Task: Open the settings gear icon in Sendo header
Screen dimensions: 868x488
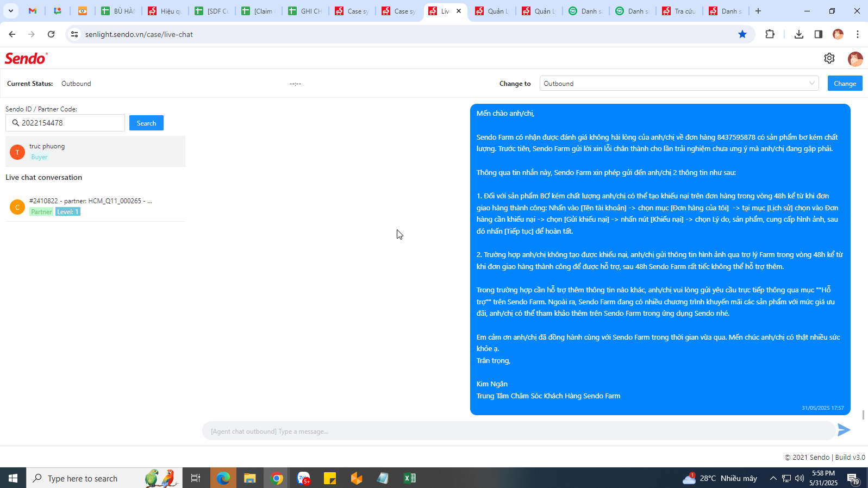Action: coord(829,58)
